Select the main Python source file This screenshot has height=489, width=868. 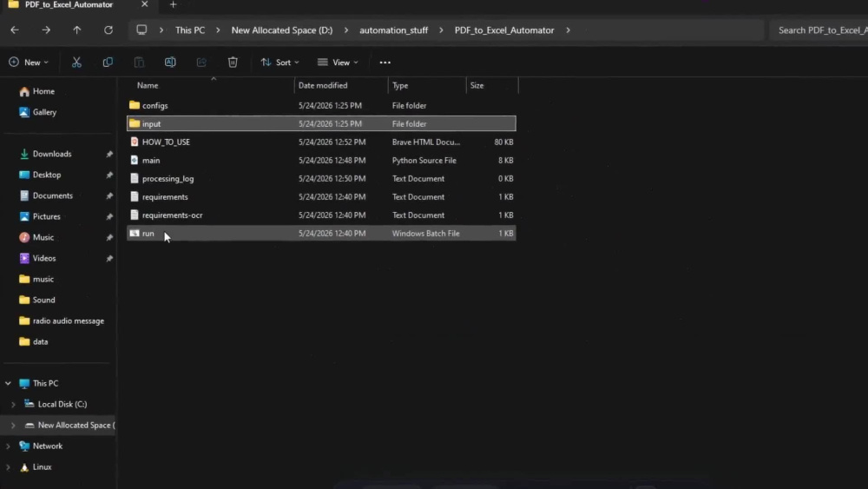[321, 160]
